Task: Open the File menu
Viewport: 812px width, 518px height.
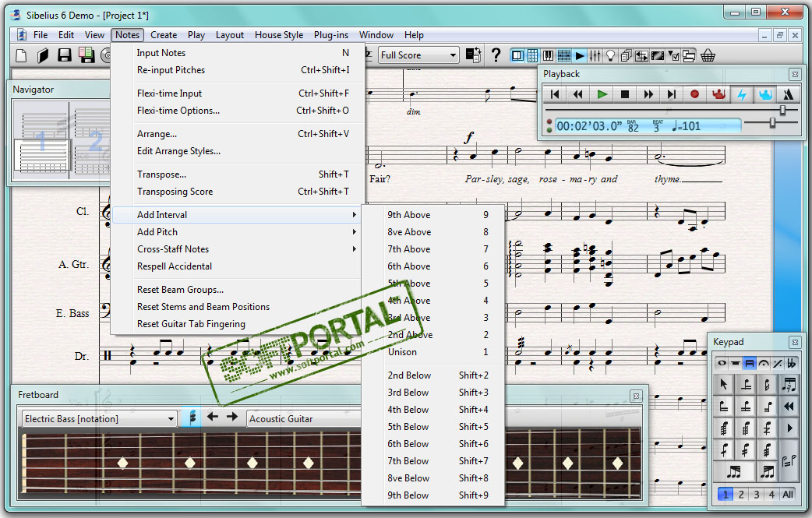Action: (41, 35)
